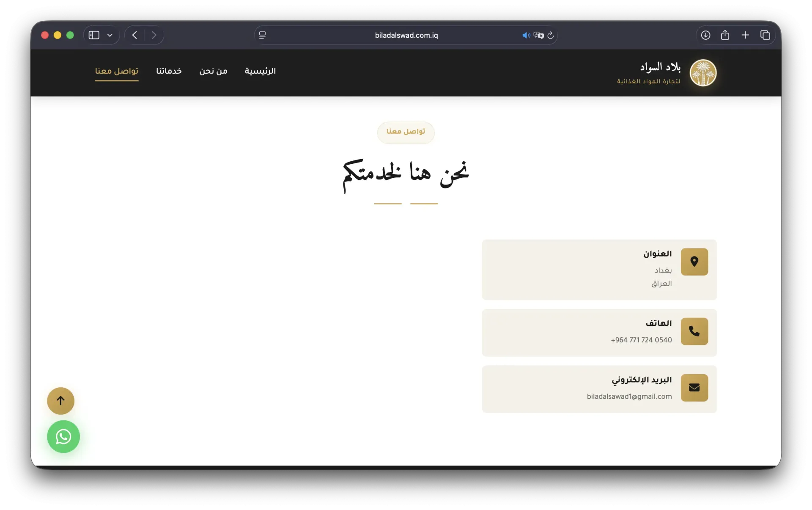Click the envelope email icon
Image resolution: width=812 pixels, height=510 pixels.
pyautogui.click(x=694, y=388)
